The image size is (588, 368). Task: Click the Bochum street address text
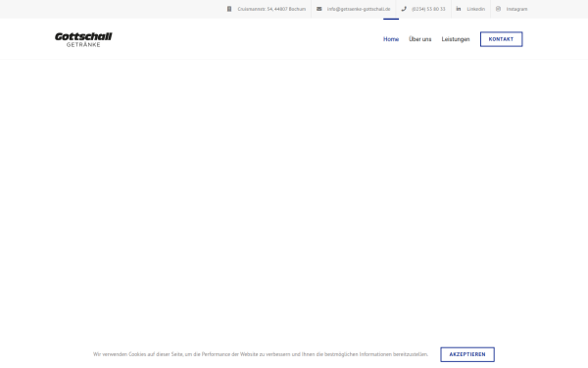pyautogui.click(x=271, y=9)
